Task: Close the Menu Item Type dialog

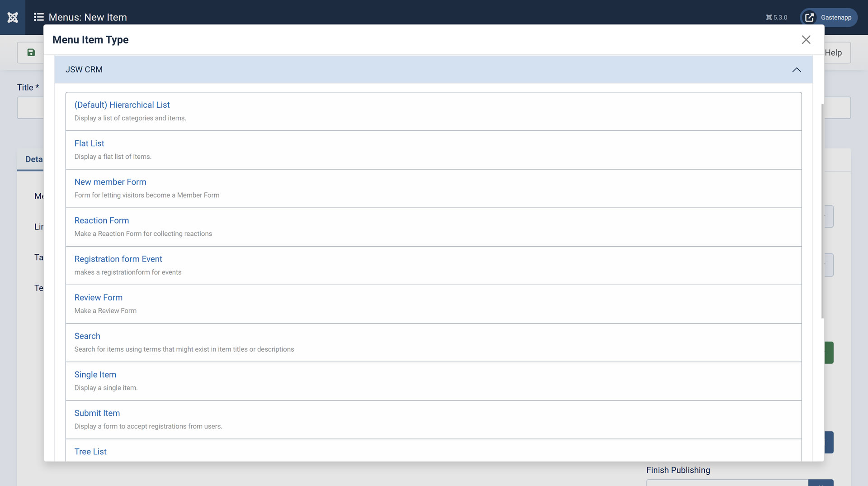Action: (x=806, y=40)
